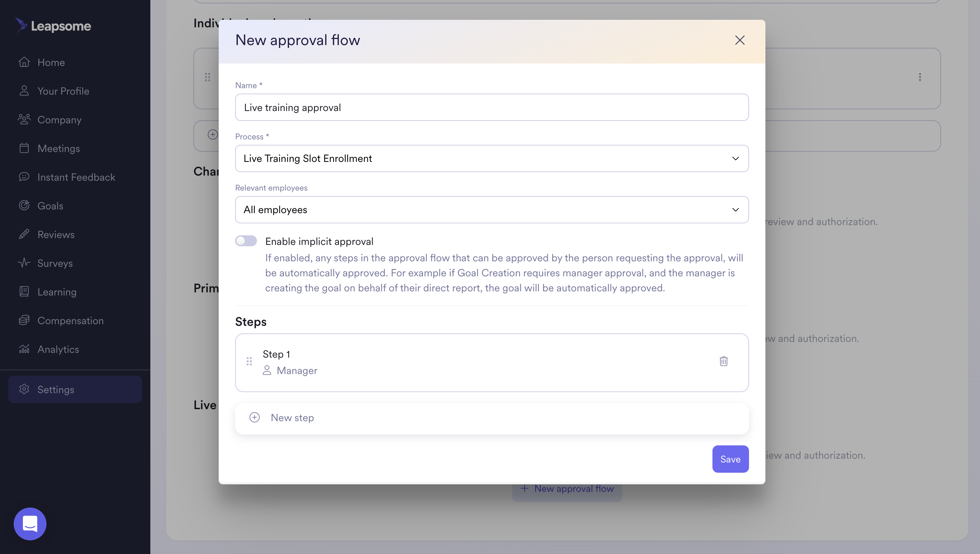The width and height of the screenshot is (980, 554).
Task: Close the New approval flow dialog
Action: 739,40
